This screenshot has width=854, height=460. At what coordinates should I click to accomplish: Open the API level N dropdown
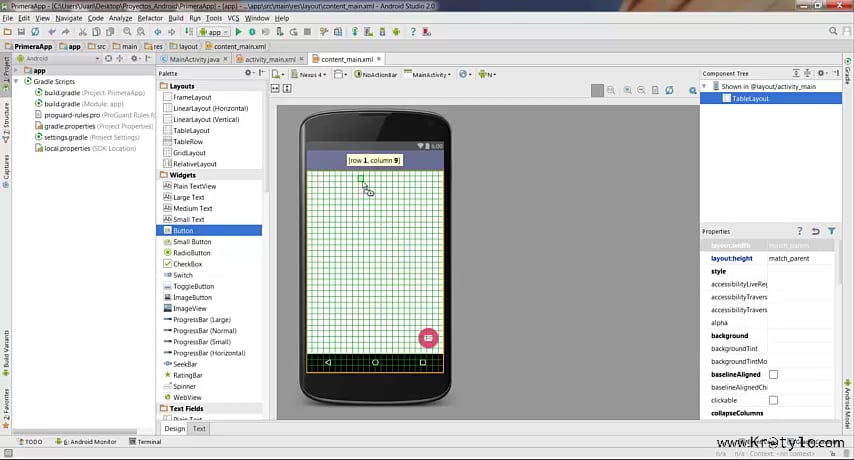click(487, 75)
